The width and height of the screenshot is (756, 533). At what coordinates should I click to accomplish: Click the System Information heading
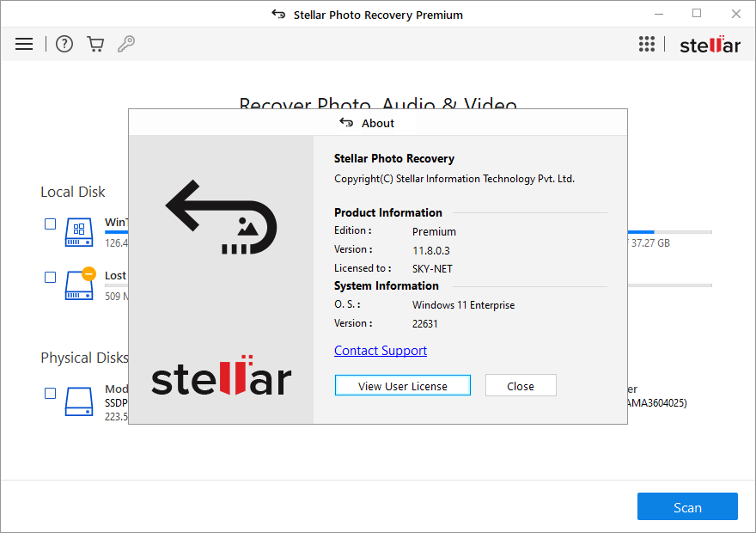pyautogui.click(x=387, y=286)
